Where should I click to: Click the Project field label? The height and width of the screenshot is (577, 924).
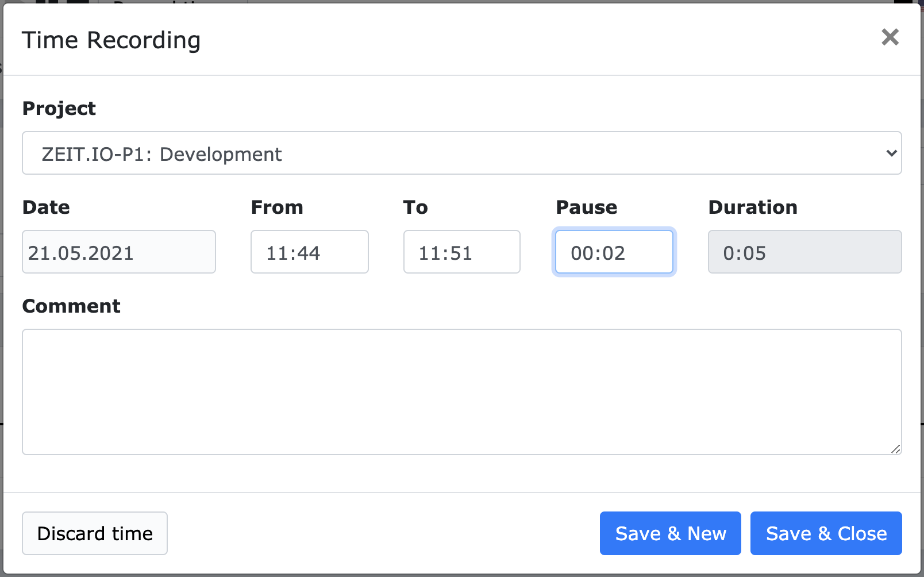59,109
